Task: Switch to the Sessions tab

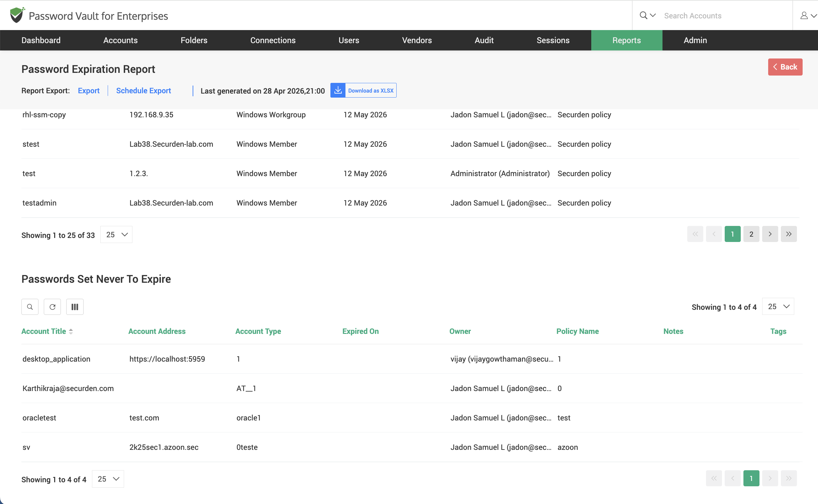Action: click(553, 40)
